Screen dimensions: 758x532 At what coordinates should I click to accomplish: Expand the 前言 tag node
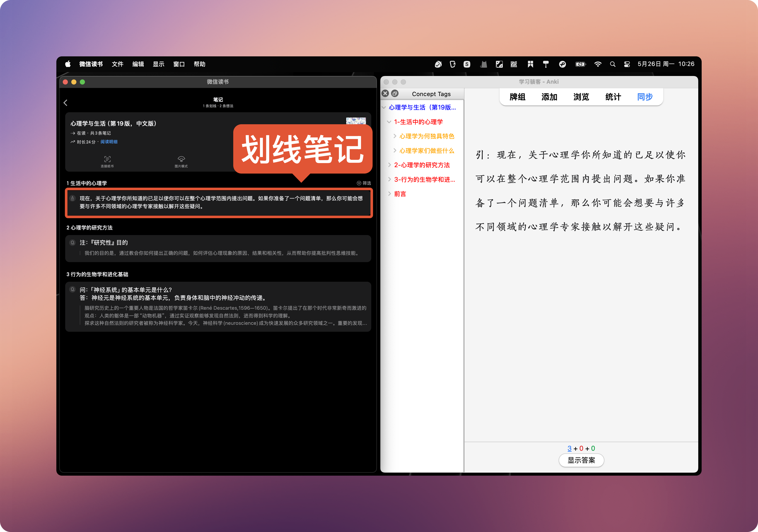coord(390,194)
